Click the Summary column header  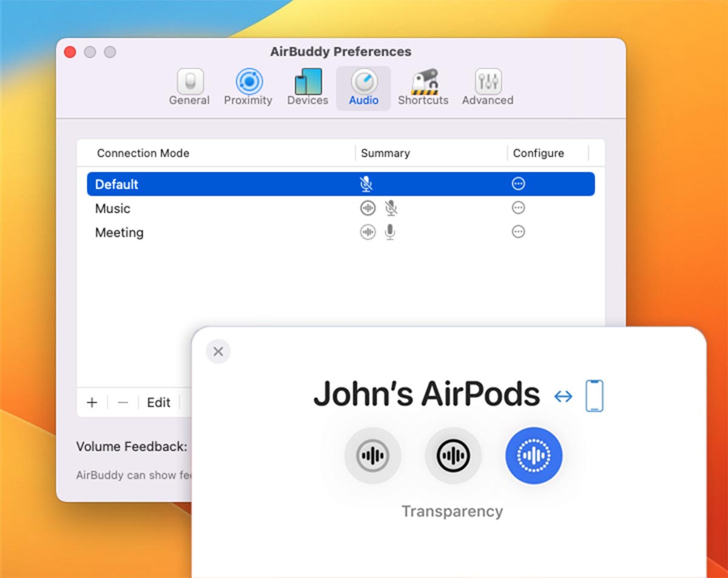click(x=385, y=153)
